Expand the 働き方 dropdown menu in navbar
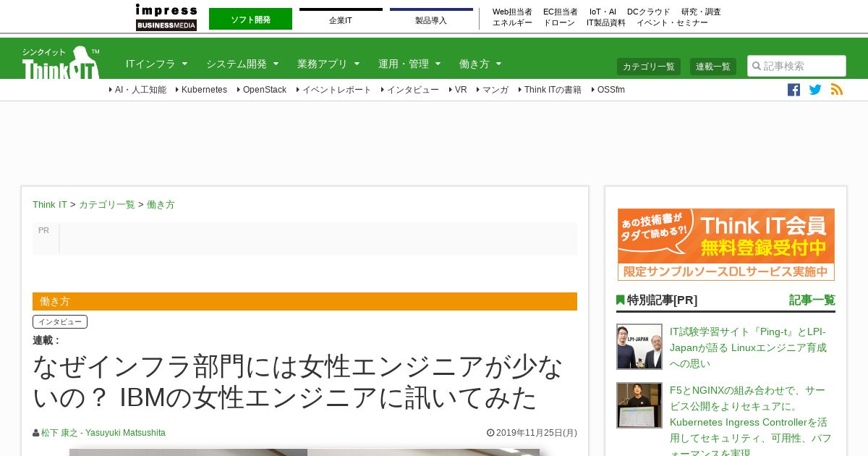Viewport: 868px width, 456px height. (480, 64)
